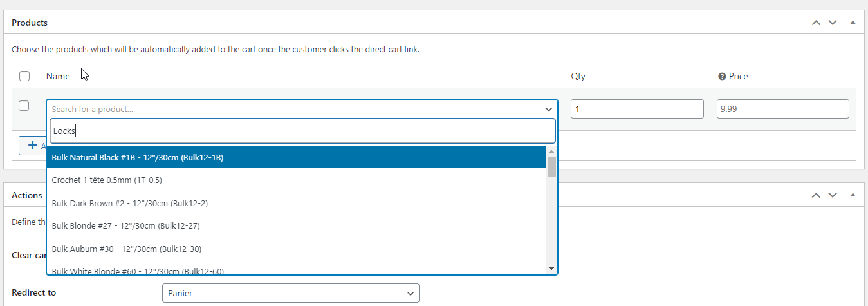Collapse Actions panel with triangle toggle
868x306 pixels.
(853, 195)
